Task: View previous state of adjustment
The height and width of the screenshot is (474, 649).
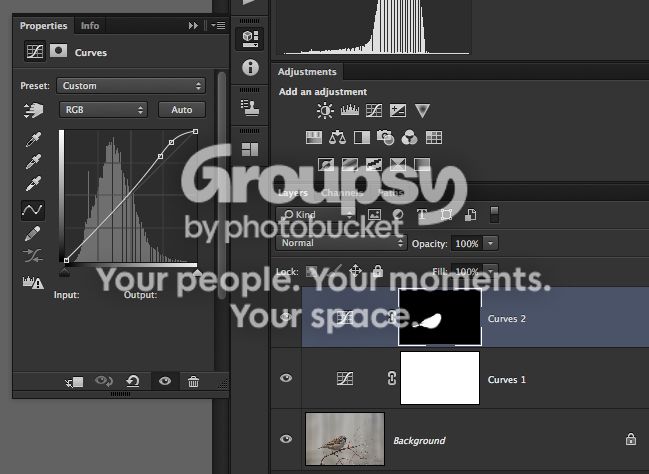Action: pos(103,381)
